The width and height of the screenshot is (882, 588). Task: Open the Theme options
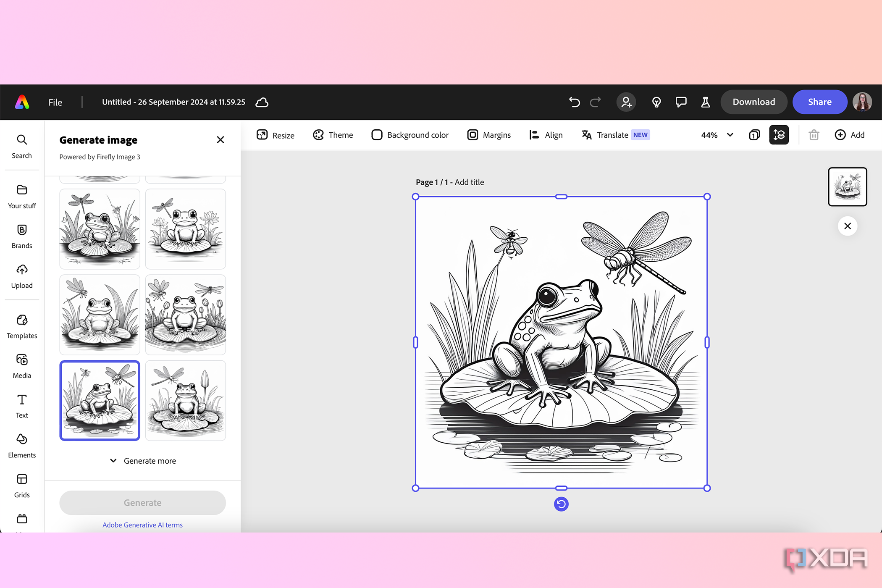point(333,135)
